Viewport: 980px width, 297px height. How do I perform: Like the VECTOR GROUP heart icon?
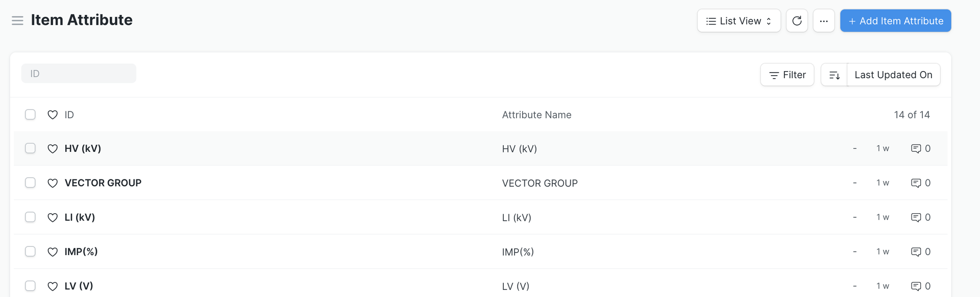click(53, 183)
